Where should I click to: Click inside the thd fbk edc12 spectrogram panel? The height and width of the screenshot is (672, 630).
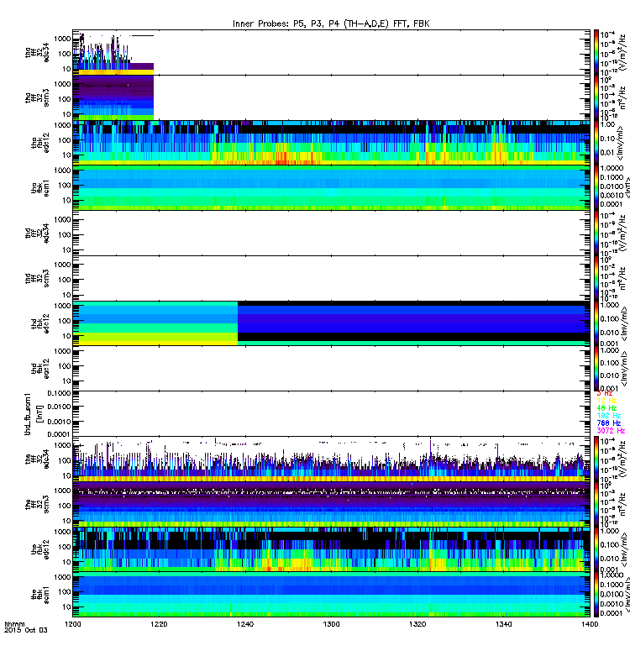pos(331,323)
